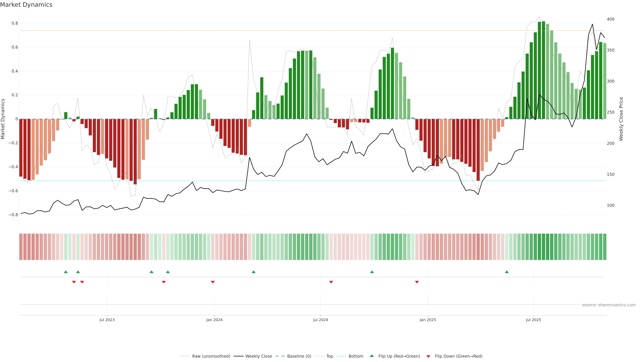This screenshot has width=644, height=362.
Task: Click the Jan 2025 x-axis label
Action: coord(428,320)
